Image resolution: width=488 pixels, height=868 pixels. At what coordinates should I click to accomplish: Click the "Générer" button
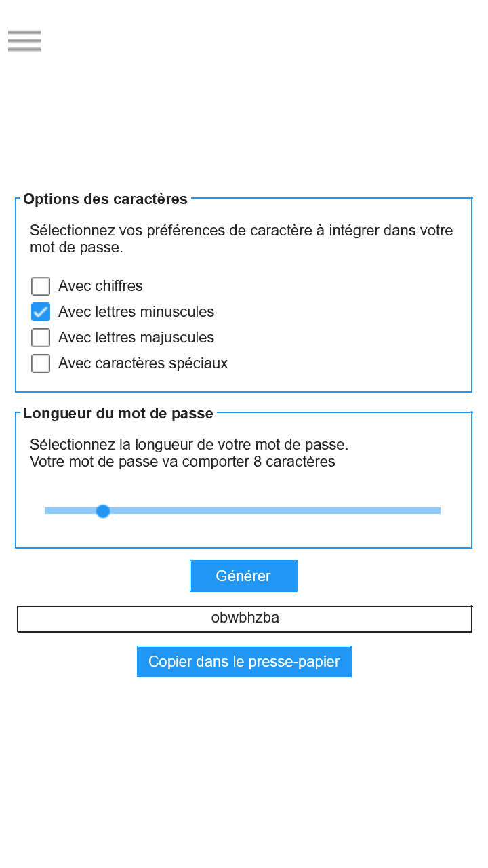click(243, 576)
